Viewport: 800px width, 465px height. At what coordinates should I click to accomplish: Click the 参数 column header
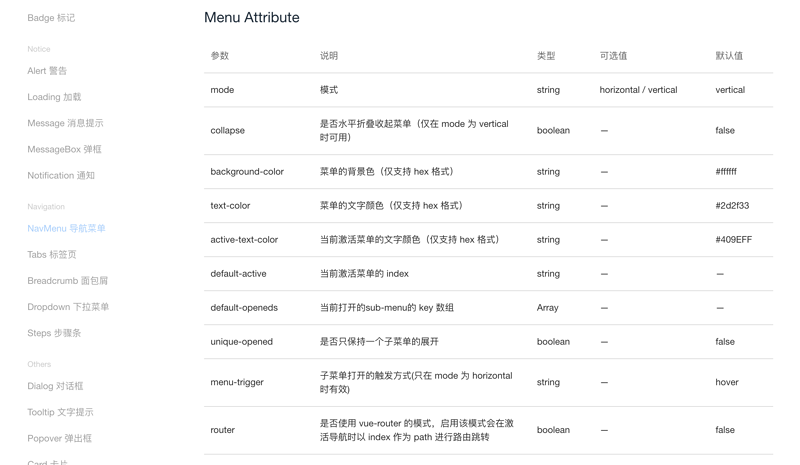pyautogui.click(x=219, y=56)
